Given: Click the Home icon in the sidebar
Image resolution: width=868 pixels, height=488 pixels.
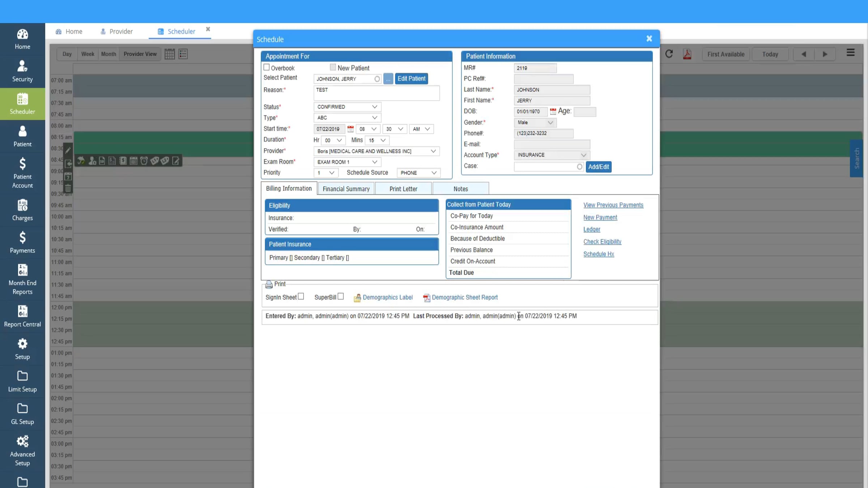Looking at the screenshot, I should tap(22, 34).
